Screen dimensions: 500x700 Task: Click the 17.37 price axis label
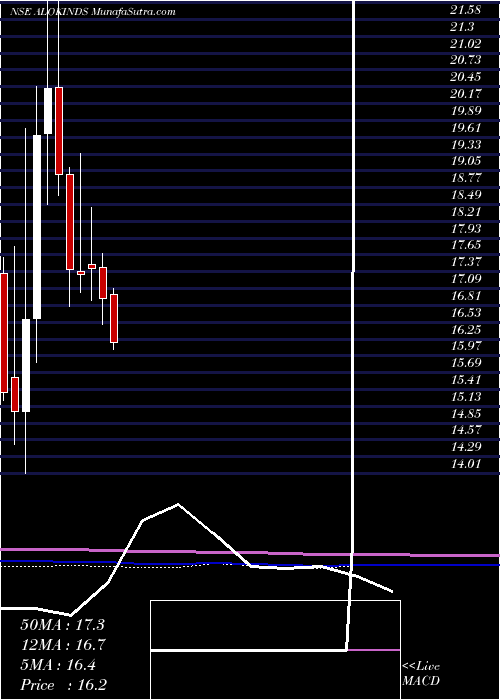coord(465,262)
